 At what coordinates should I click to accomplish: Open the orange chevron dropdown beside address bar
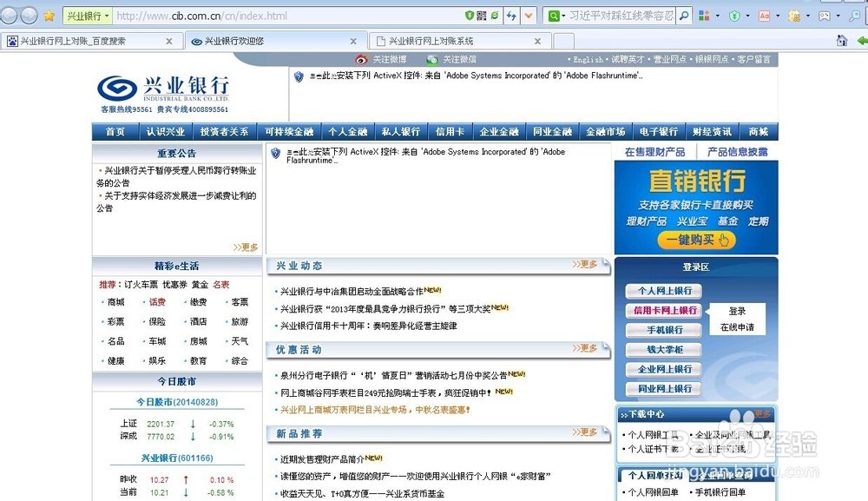click(529, 16)
